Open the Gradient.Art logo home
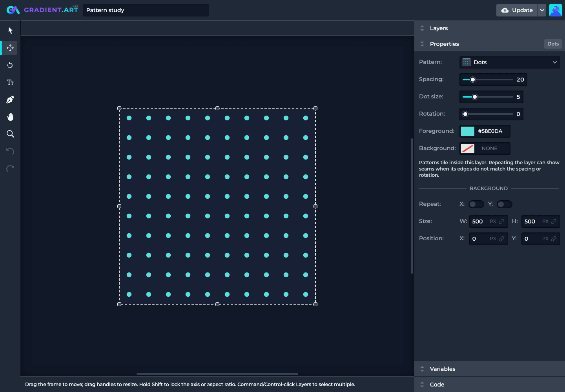This screenshot has width=565, height=392. click(42, 10)
